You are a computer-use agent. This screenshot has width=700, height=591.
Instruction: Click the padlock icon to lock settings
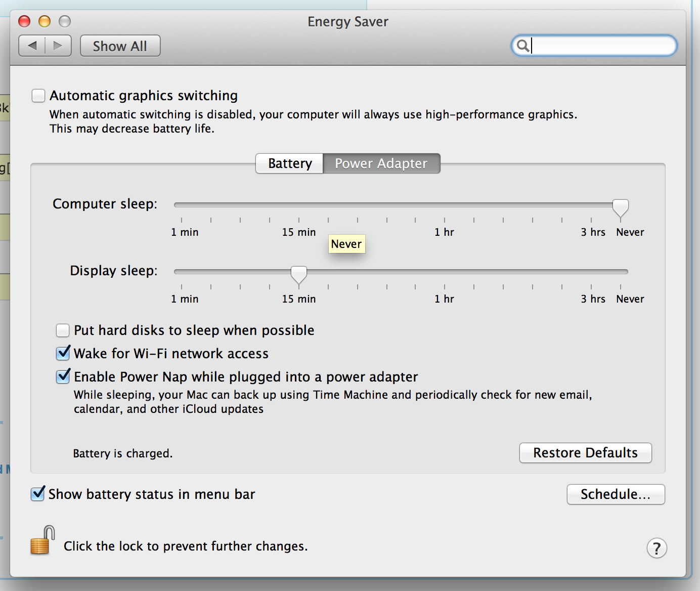coord(42,540)
